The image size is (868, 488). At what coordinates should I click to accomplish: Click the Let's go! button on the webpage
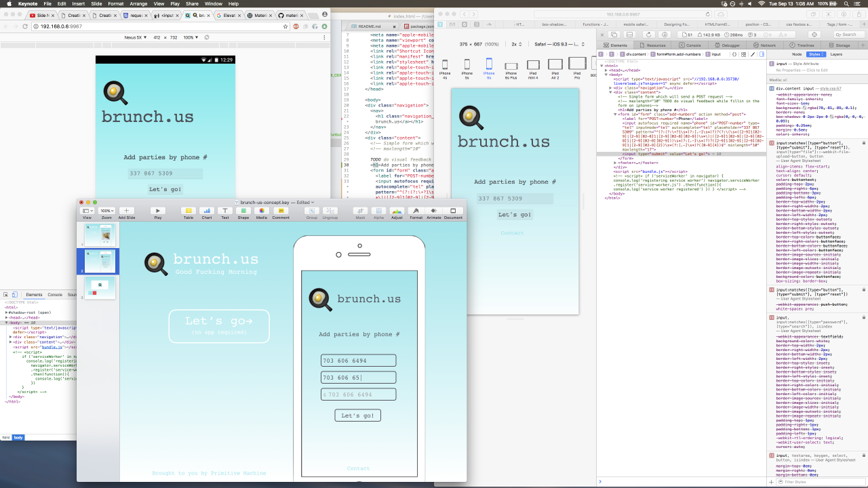357,415
